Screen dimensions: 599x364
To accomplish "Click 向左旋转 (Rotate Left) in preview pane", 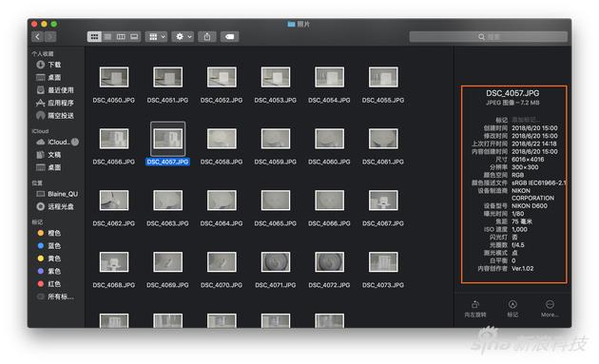I will (x=475, y=309).
